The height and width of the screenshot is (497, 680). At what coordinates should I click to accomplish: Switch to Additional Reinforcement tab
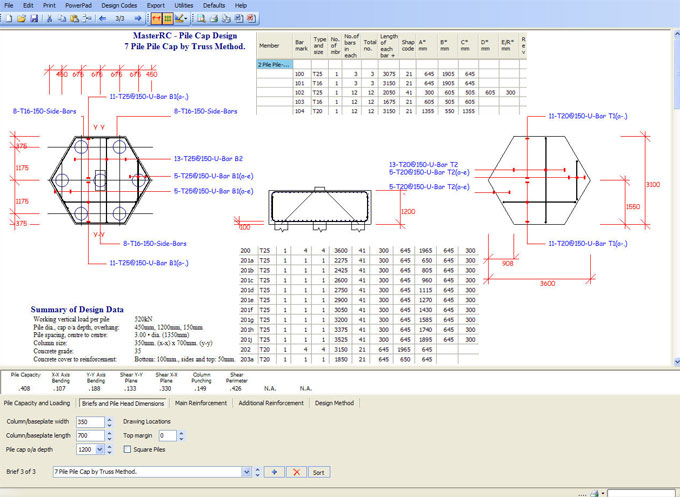[271, 403]
